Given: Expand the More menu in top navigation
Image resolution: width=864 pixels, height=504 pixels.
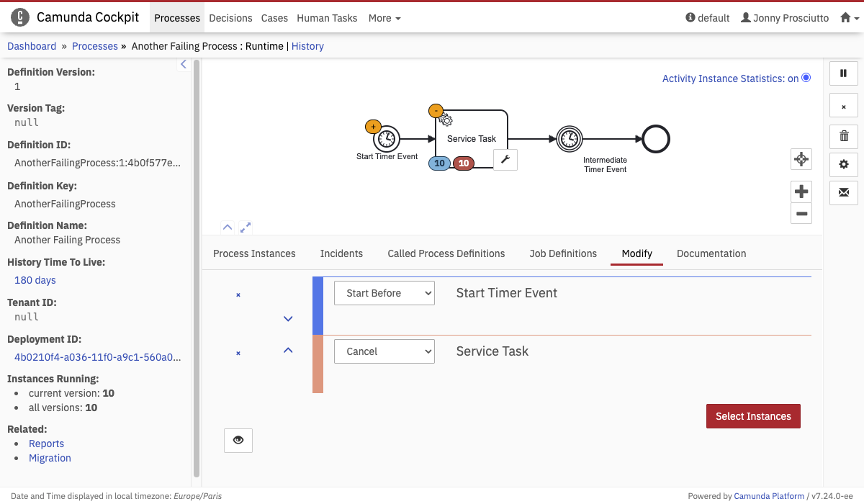Looking at the screenshot, I should coord(384,18).
